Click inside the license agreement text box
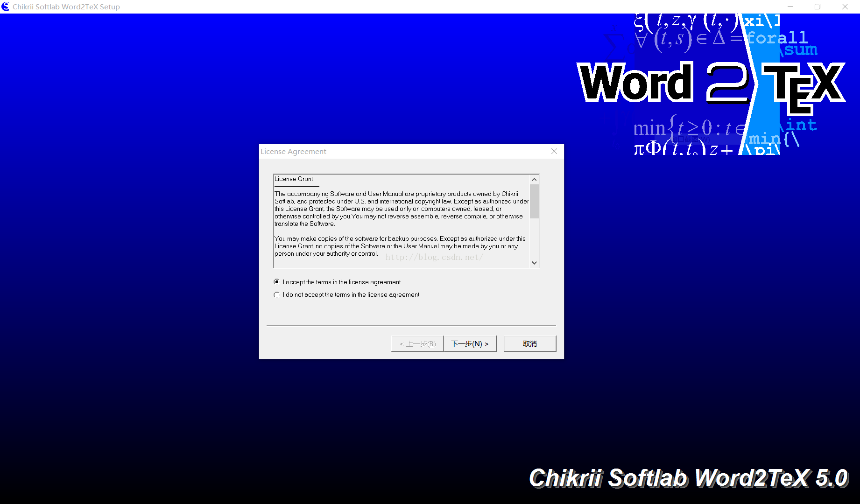The image size is (860, 504). 402,221
